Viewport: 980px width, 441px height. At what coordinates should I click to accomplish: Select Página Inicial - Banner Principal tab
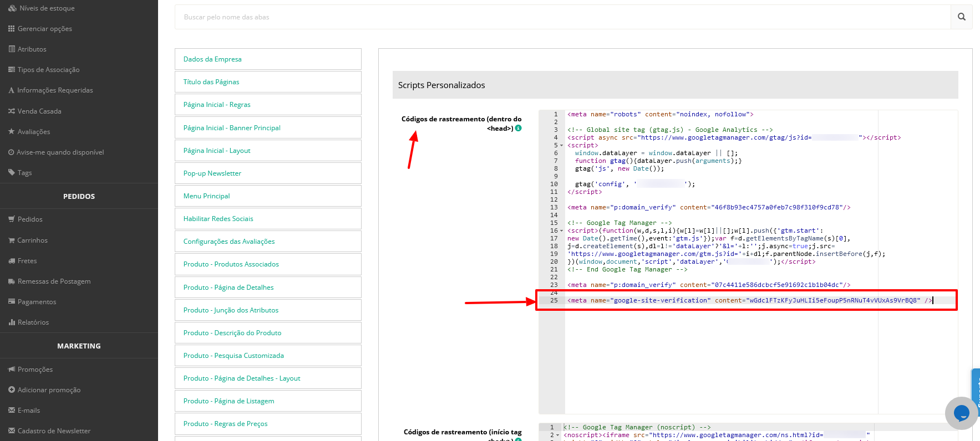(268, 128)
